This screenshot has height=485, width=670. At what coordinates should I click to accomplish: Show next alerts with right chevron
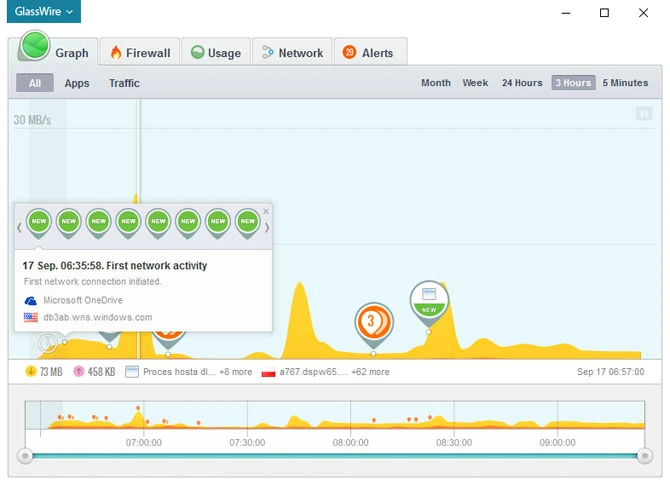coord(267,228)
